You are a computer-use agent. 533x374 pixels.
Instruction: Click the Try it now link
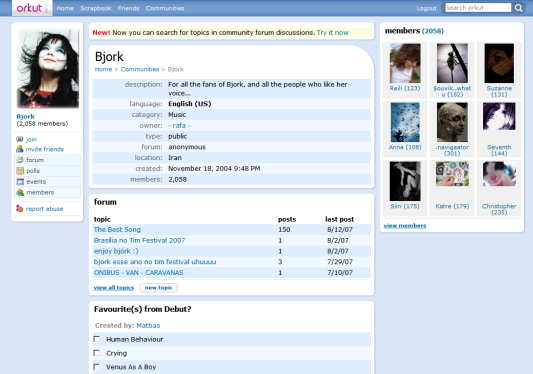pyautogui.click(x=332, y=33)
